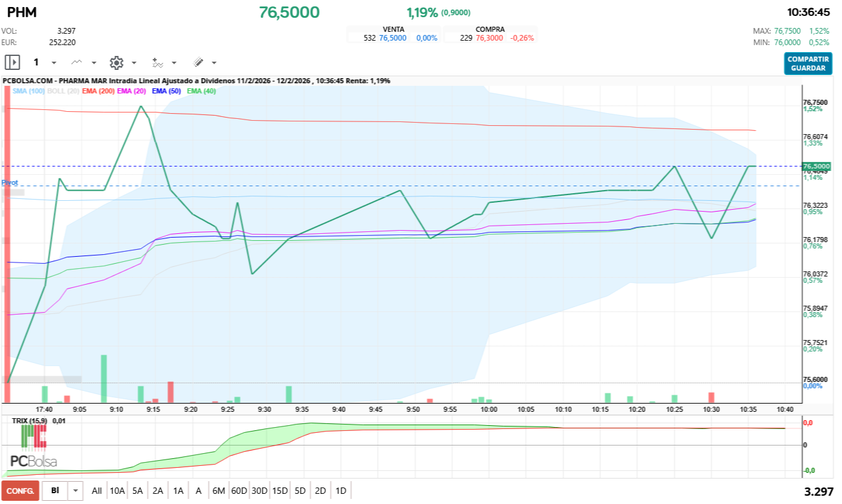Toggle the SMA (100) indicator legend
The width and height of the screenshot is (842, 504).
click(x=28, y=92)
